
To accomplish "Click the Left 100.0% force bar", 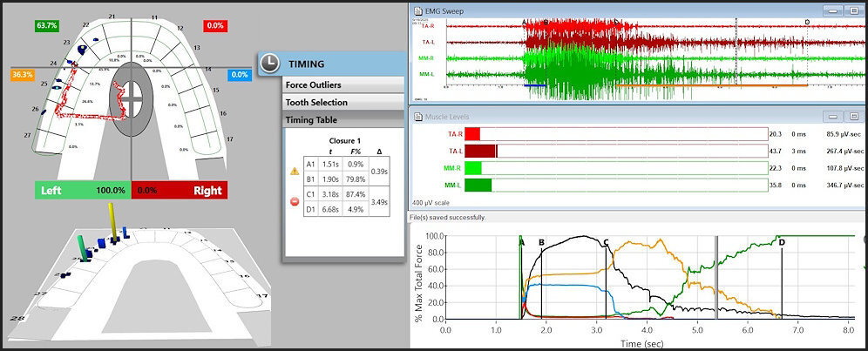I will point(82,190).
